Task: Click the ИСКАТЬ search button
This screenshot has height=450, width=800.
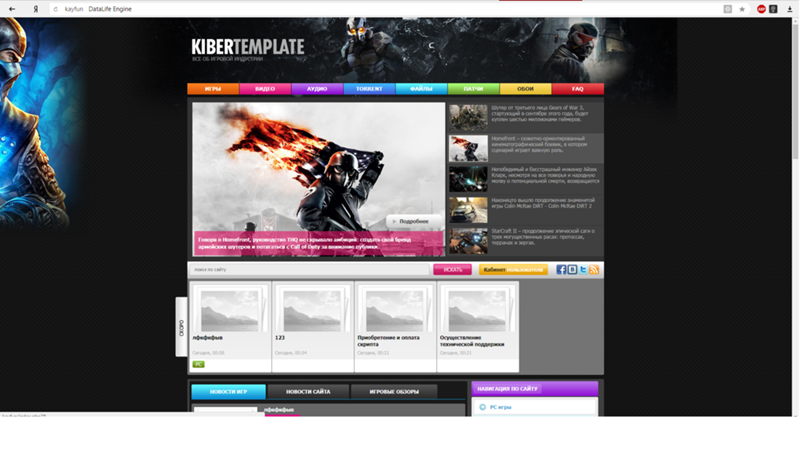Action: tap(453, 269)
